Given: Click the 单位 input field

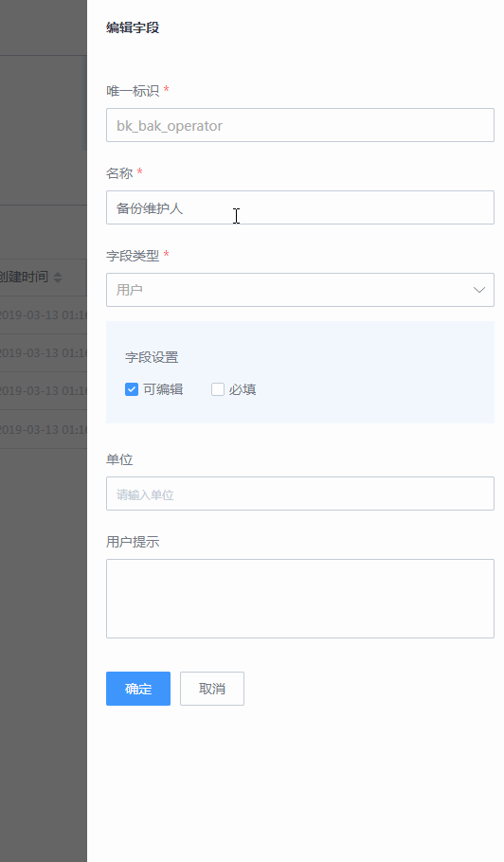Looking at the screenshot, I should [x=300, y=494].
